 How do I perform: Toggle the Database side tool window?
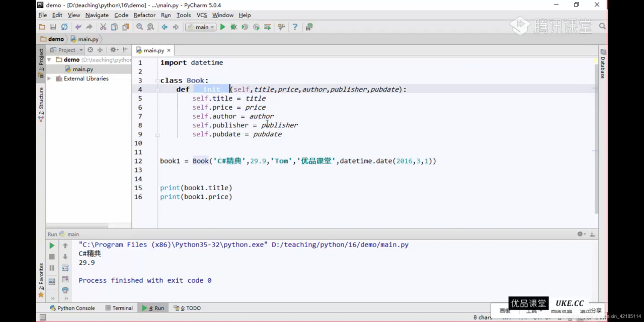point(603,63)
